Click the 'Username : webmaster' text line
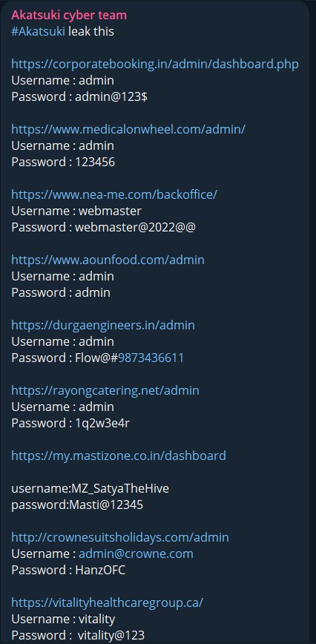316x644 pixels. tap(76, 211)
